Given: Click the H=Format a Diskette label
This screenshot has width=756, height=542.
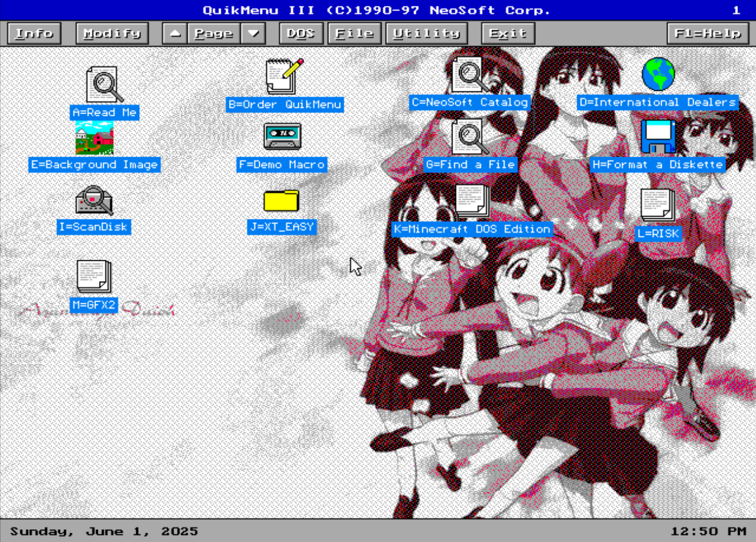Looking at the screenshot, I should 658,165.
